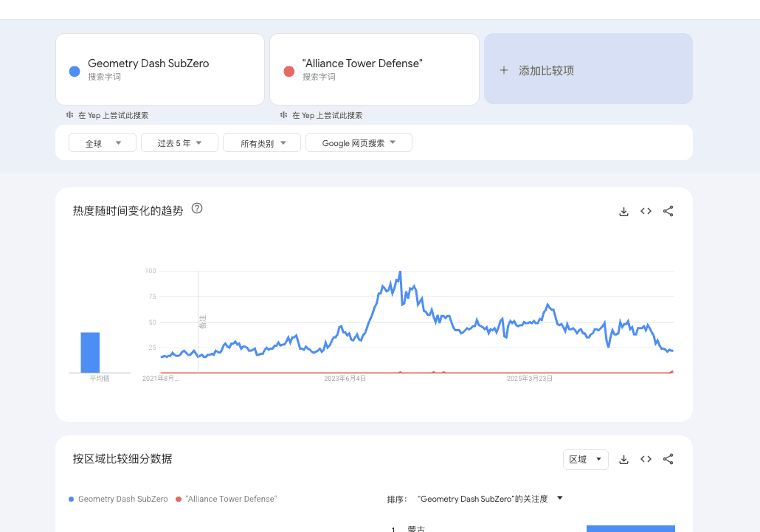Viewport: 760px width, 532px height.
Task: Click the Yep icon under Geometry Dash SubZero
Action: [x=70, y=115]
